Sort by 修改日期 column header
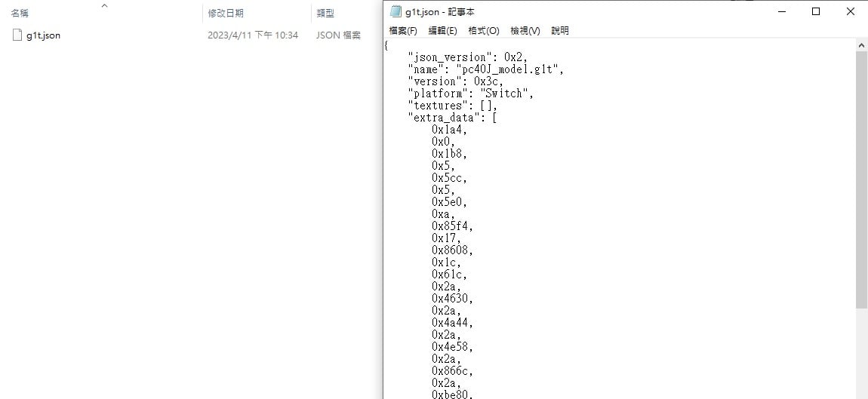 226,14
